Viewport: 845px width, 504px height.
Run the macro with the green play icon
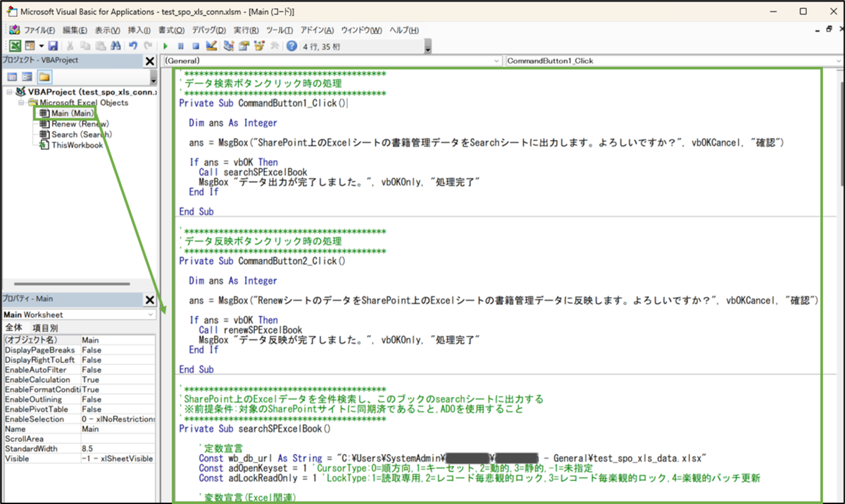(x=165, y=46)
